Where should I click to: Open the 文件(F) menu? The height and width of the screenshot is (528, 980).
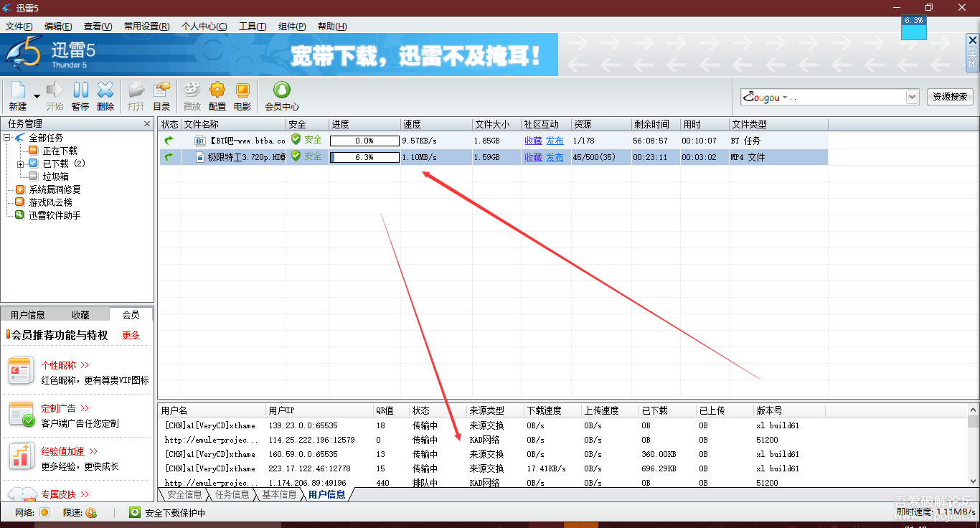click(x=19, y=27)
